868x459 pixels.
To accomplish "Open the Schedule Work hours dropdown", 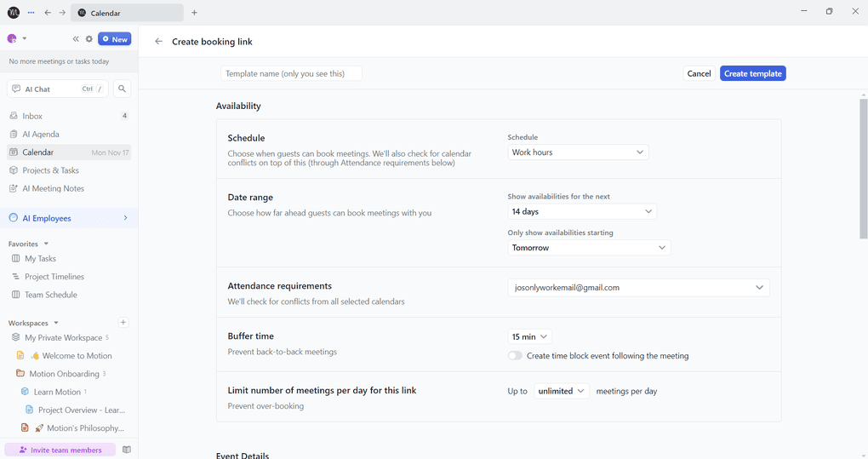I will tap(578, 152).
